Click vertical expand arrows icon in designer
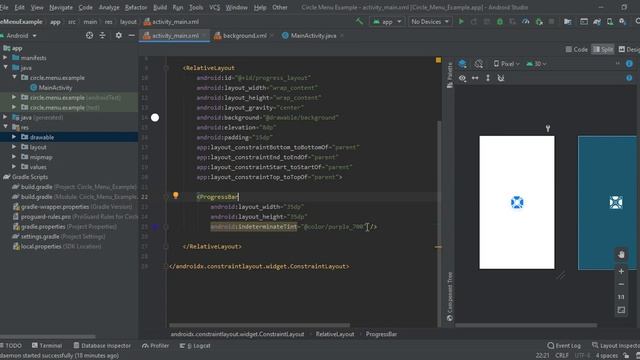 488,78
